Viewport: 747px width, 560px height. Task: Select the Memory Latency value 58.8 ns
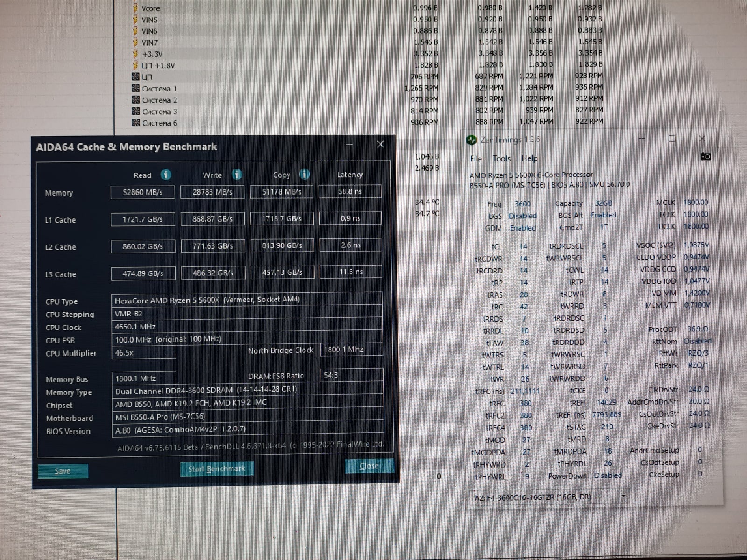350,191
